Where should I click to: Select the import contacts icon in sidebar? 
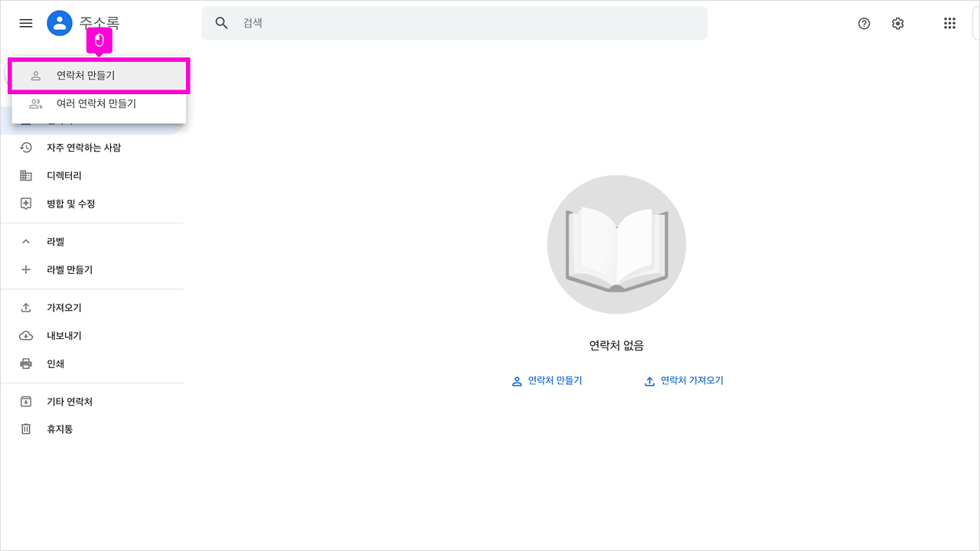[x=25, y=307]
